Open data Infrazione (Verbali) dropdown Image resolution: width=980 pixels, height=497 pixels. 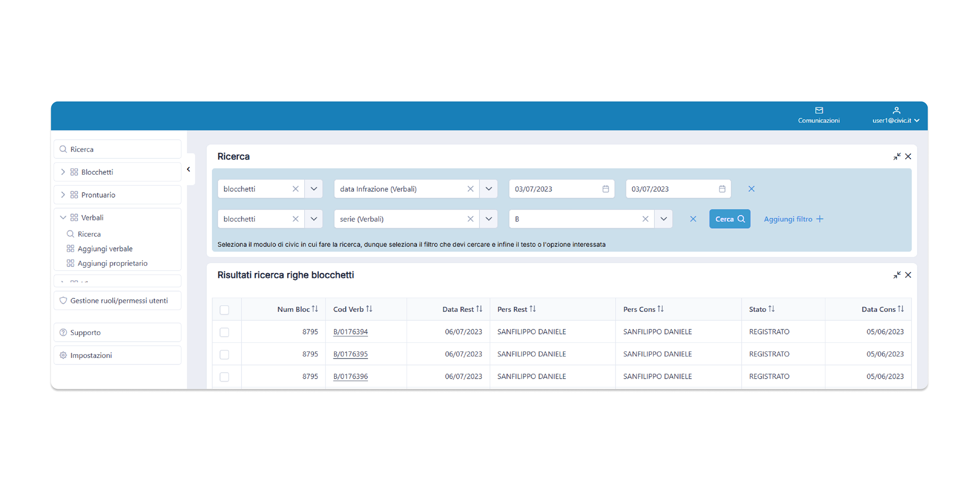click(x=488, y=189)
